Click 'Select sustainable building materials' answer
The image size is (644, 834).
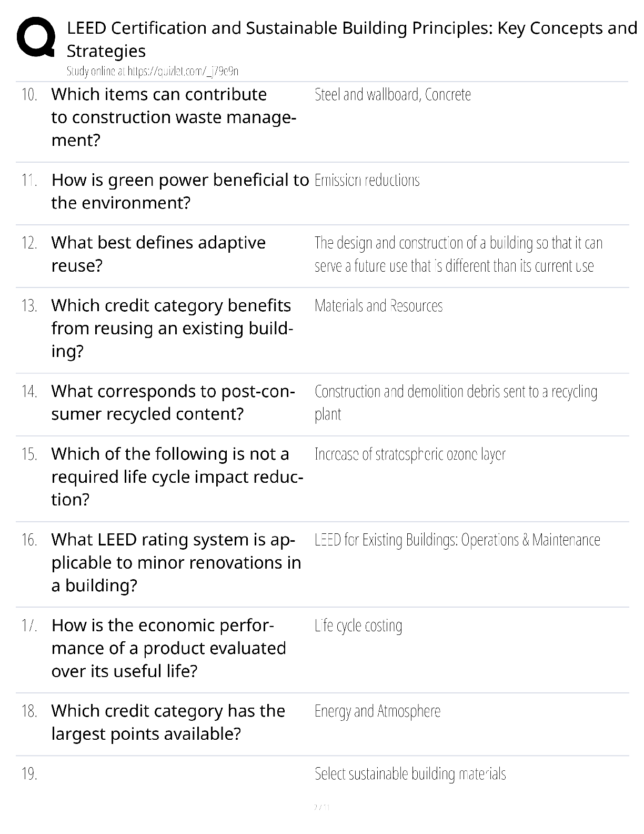(x=410, y=774)
